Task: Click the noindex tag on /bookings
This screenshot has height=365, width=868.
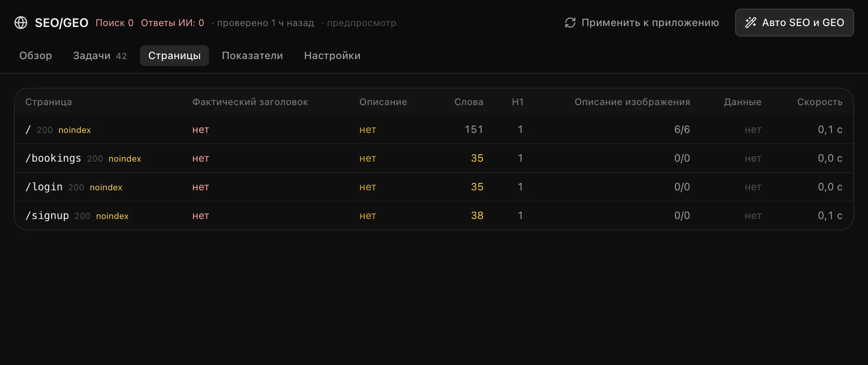Action: (125, 159)
